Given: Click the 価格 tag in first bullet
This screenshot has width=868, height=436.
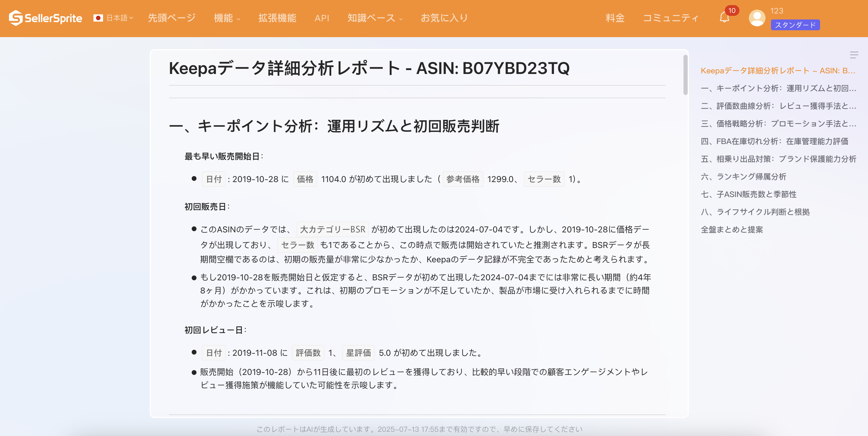Looking at the screenshot, I should click(x=305, y=179).
